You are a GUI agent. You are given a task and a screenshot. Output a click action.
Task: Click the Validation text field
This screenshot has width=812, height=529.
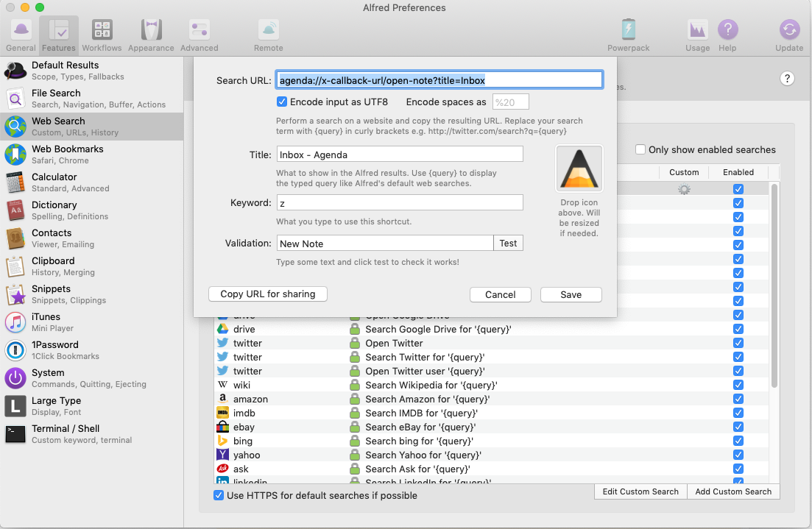pyautogui.click(x=385, y=244)
